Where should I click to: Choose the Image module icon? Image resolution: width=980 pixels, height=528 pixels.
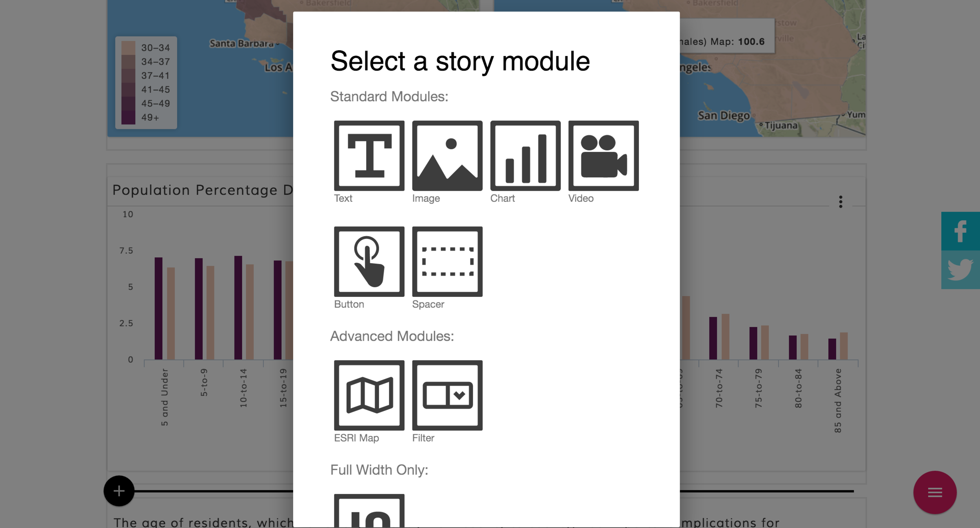click(x=447, y=156)
